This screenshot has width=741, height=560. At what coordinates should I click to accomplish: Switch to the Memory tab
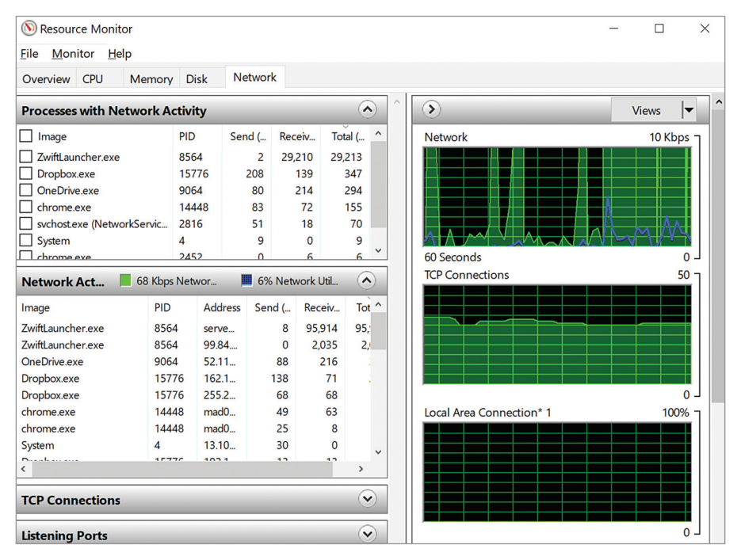[151, 79]
